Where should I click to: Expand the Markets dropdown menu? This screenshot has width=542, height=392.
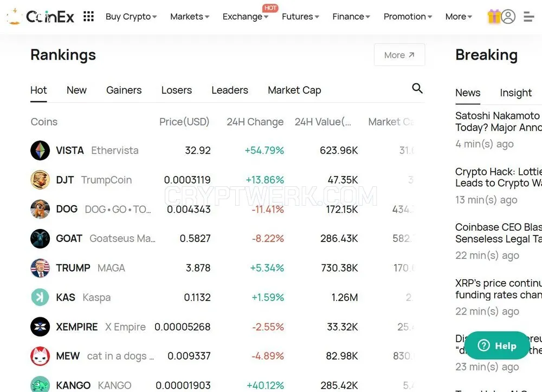[x=189, y=17]
